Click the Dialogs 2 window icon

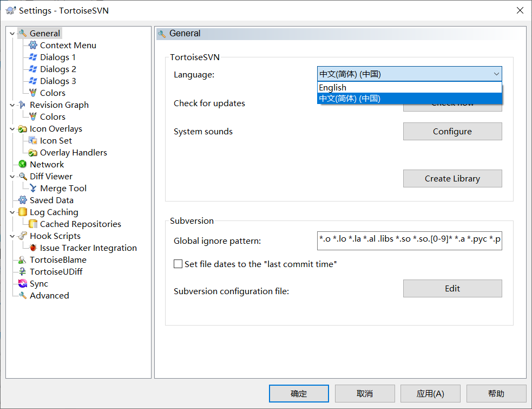click(33, 69)
